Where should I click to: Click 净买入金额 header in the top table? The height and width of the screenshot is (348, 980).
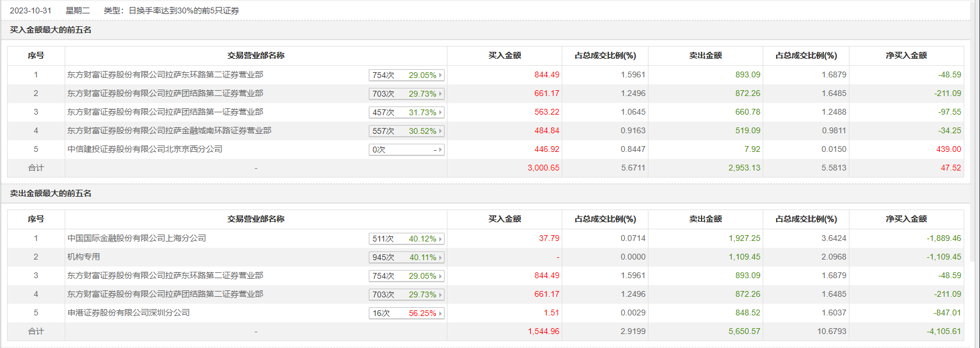906,55
